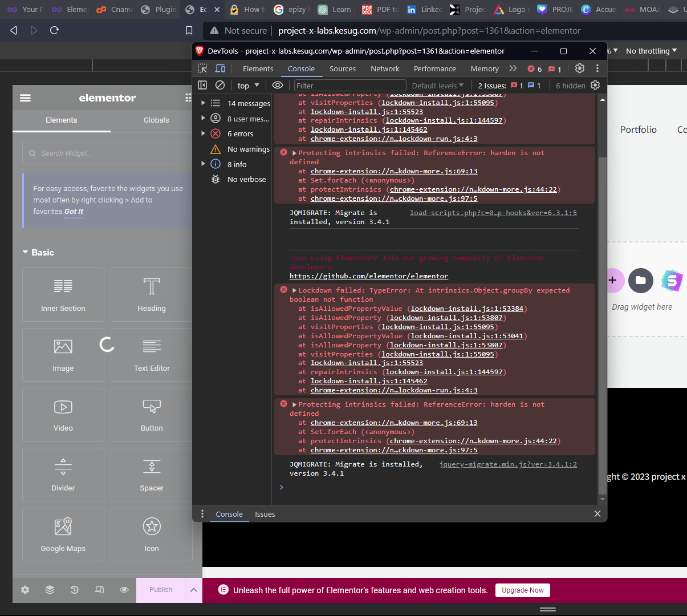Switch to the Network tab
Screen dimensions: 687x616
(x=385, y=68)
